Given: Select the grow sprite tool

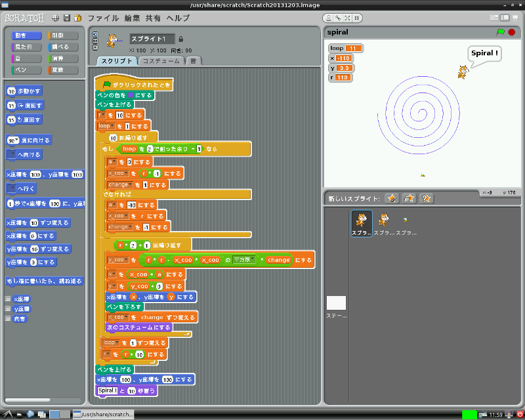Looking at the screenshot, I should click(347, 18).
